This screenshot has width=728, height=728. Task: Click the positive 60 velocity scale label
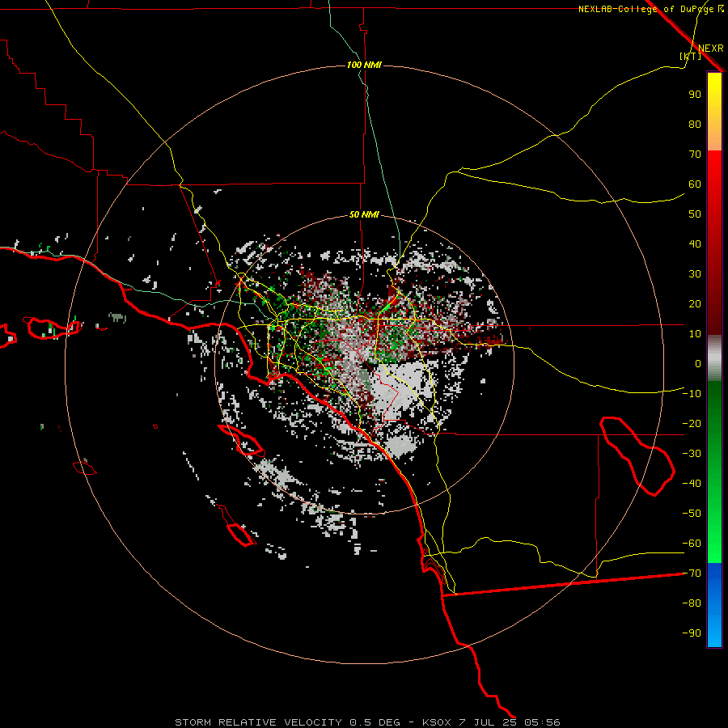695,184
